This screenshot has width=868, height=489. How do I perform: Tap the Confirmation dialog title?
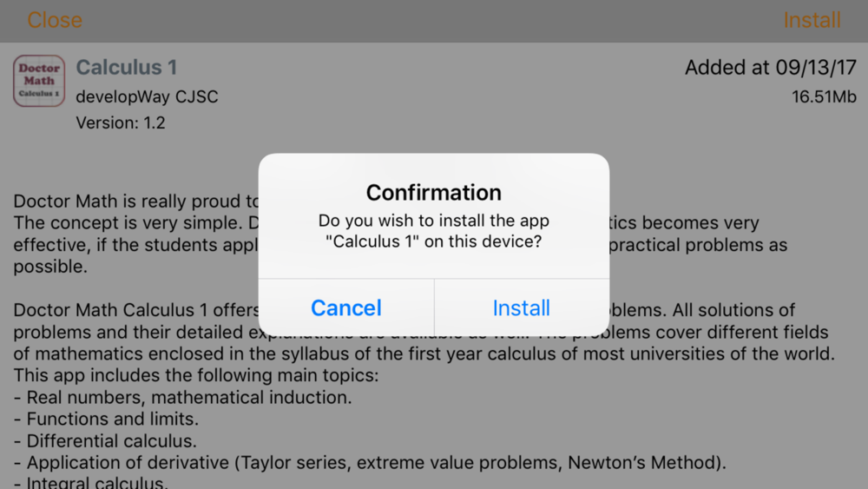point(433,193)
